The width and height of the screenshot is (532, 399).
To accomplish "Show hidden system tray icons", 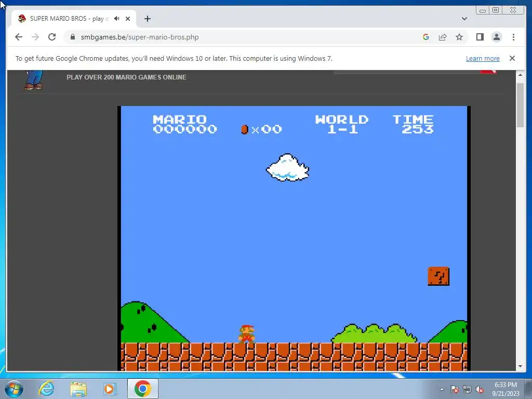I will (x=442, y=389).
